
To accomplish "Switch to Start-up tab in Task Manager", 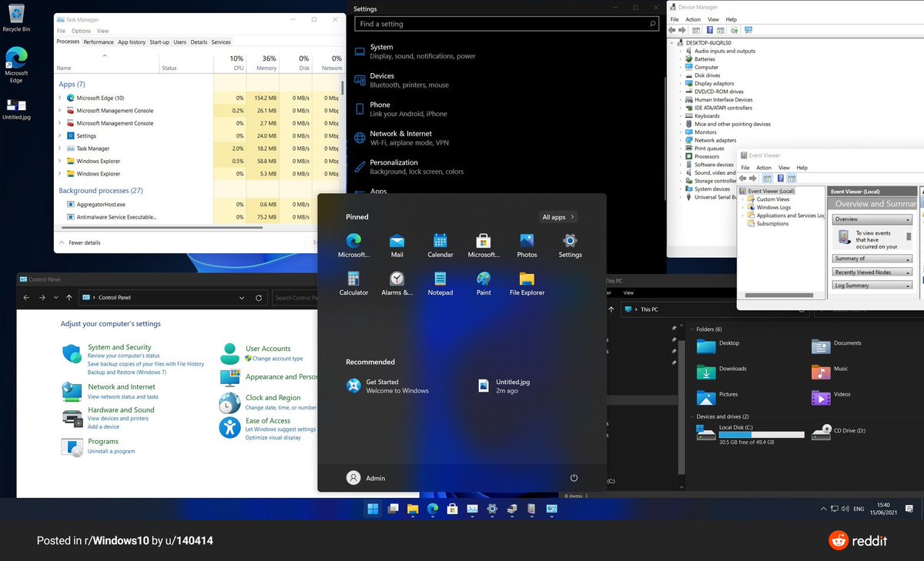I will (159, 42).
